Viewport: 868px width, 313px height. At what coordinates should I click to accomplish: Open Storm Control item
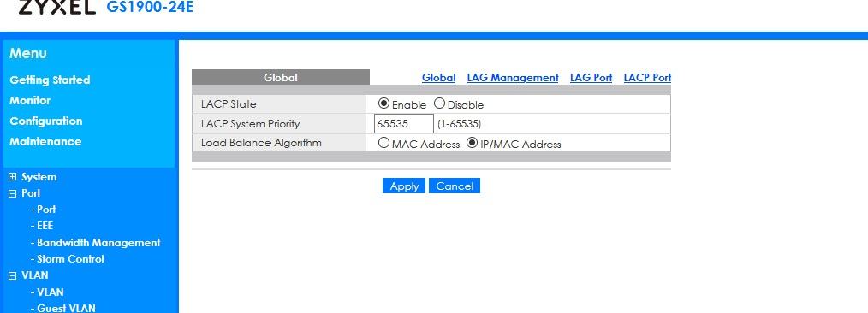[x=70, y=259]
